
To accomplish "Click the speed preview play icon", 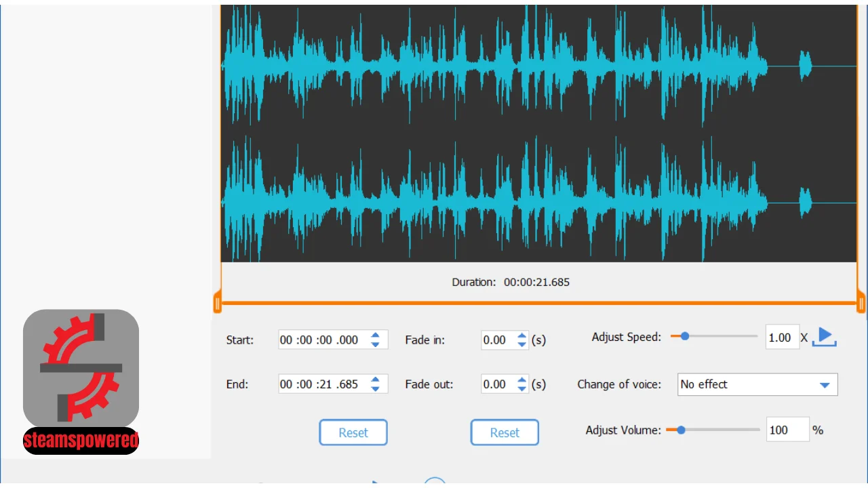I will [x=824, y=336].
